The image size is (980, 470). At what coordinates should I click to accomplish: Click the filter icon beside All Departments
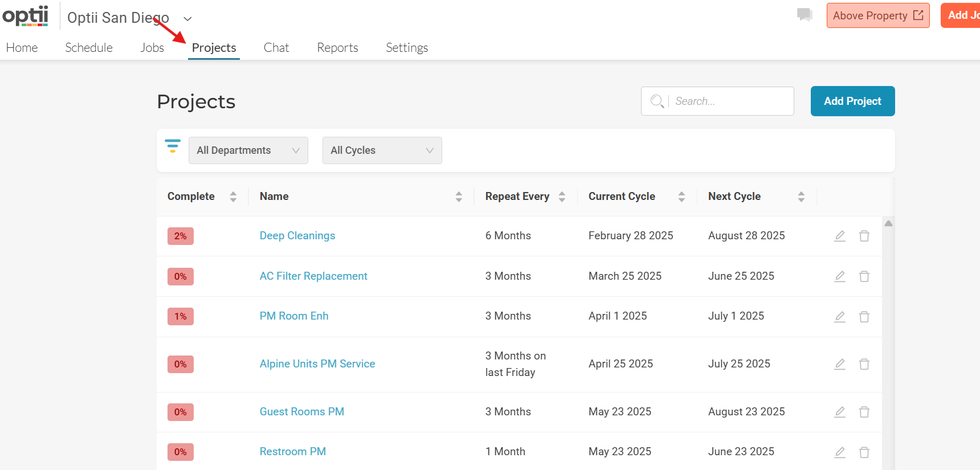(x=172, y=146)
